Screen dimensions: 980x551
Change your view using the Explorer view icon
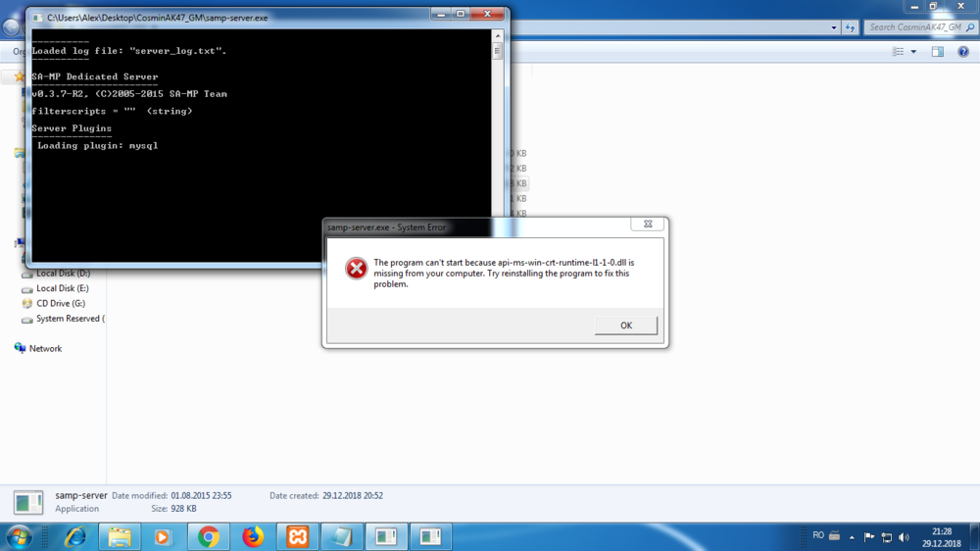[x=898, y=52]
